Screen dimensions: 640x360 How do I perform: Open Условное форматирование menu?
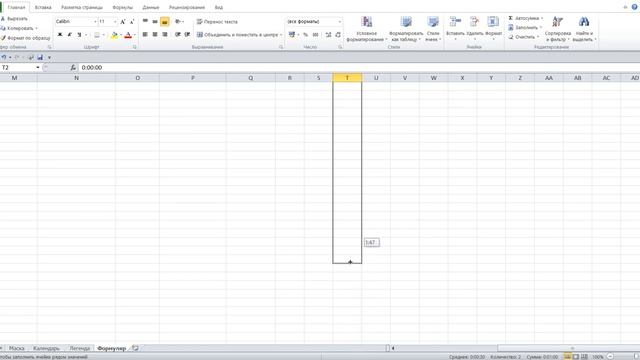[367, 29]
